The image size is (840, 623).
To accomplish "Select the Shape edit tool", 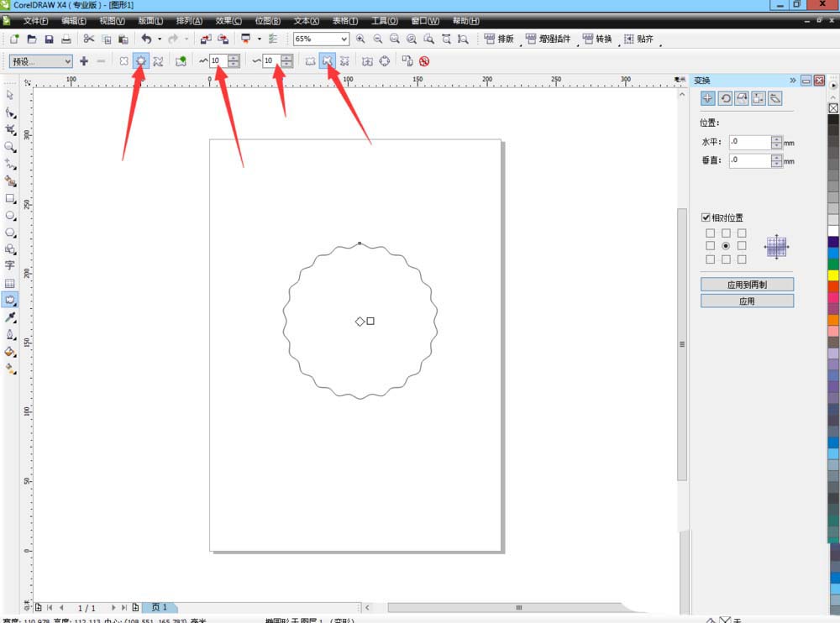I will point(10,113).
